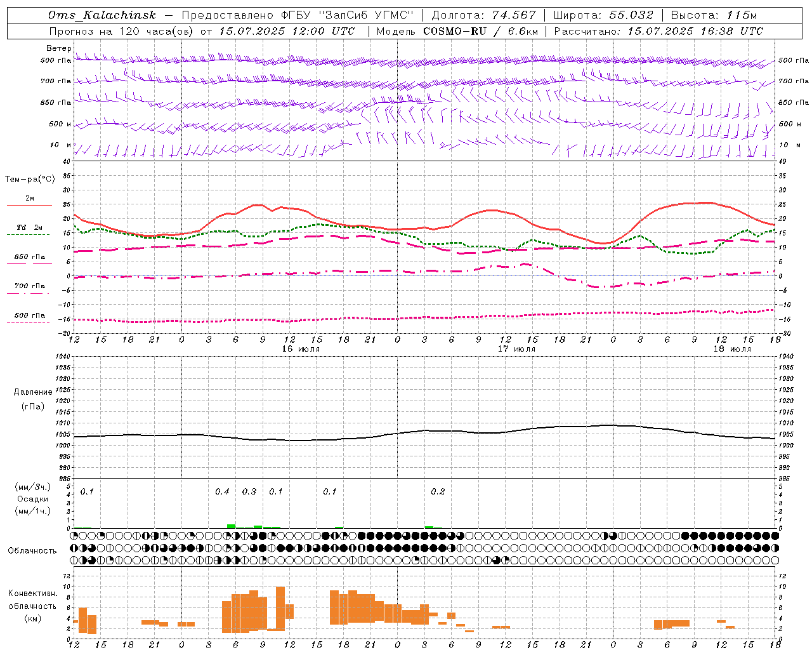Image resolution: width=812 pixels, height=650 pixels.
Task: Select the Широта: 55.032 header value
Action: pos(603,15)
